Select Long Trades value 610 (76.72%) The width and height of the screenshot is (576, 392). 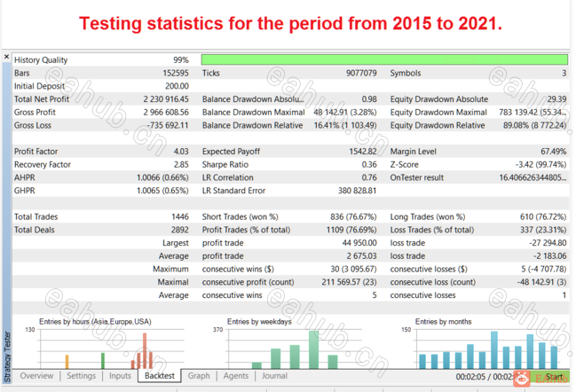point(543,216)
